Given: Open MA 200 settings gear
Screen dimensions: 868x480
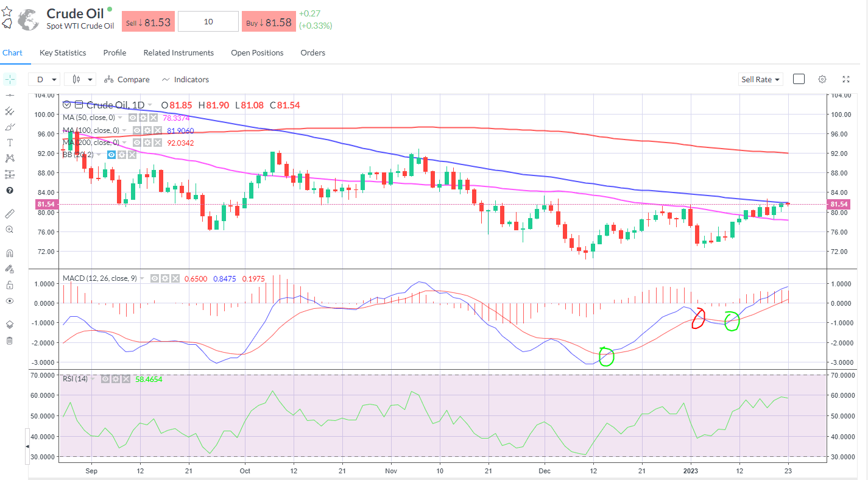Looking at the screenshot, I should pos(147,143).
